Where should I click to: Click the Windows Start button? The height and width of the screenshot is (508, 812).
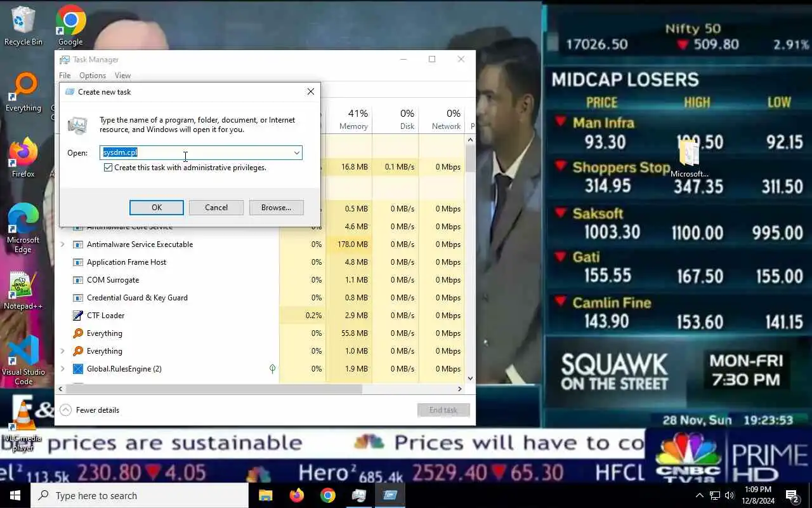[15, 495]
